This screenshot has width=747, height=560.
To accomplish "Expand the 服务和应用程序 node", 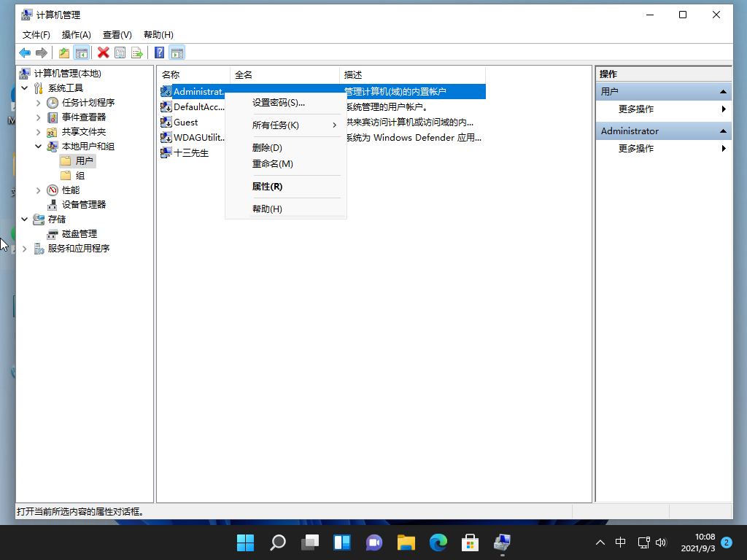I will tap(24, 249).
